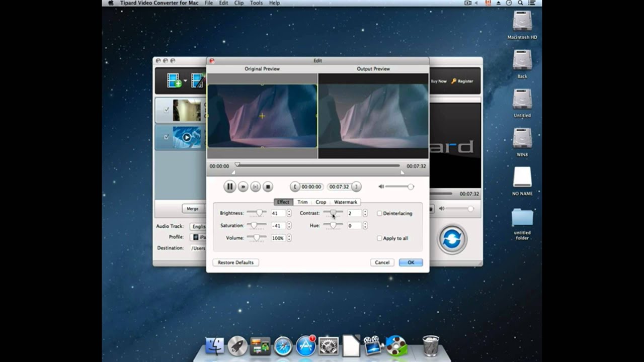The height and width of the screenshot is (362, 644).
Task: Click the Saturation stepper arrows
Action: (289, 226)
